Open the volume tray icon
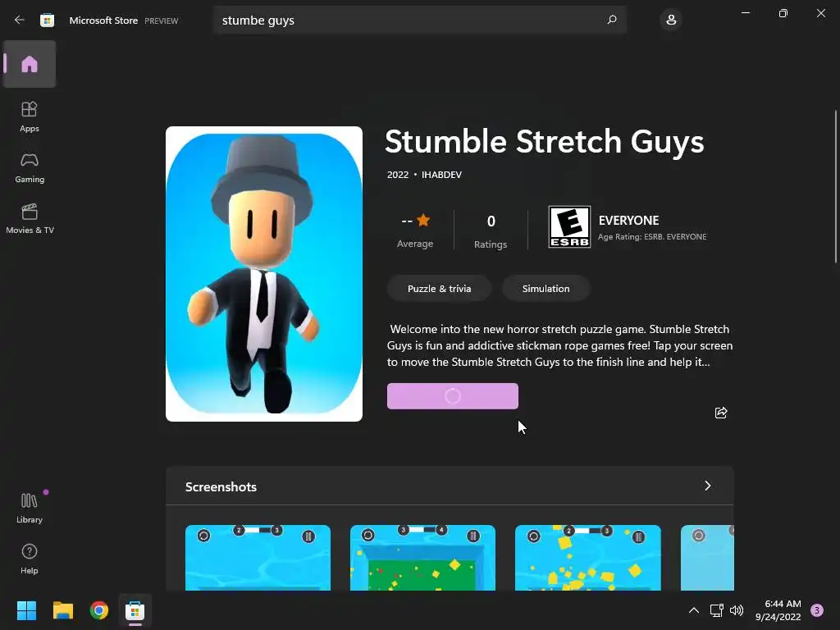 (x=737, y=610)
